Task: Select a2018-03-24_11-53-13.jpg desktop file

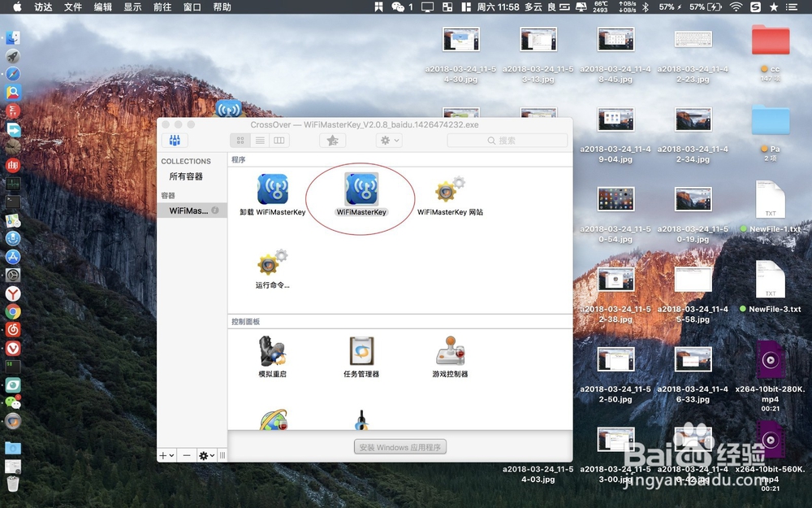Action: tap(538, 39)
